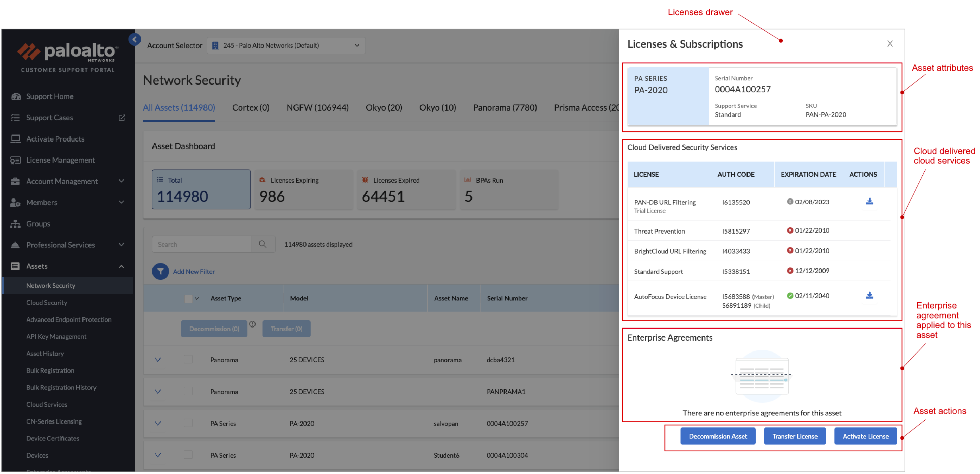The height and width of the screenshot is (474, 980).
Task: Click the Support Home dashboard icon
Action: [16, 96]
